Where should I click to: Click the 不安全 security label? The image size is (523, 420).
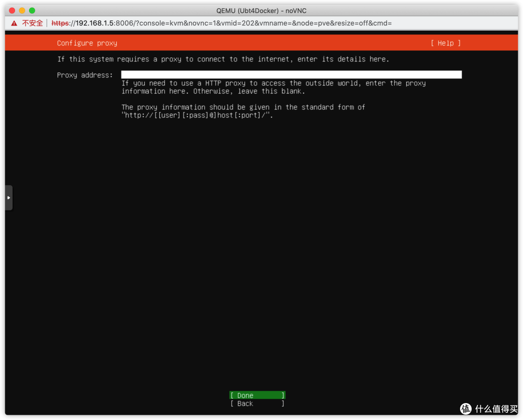(32, 23)
